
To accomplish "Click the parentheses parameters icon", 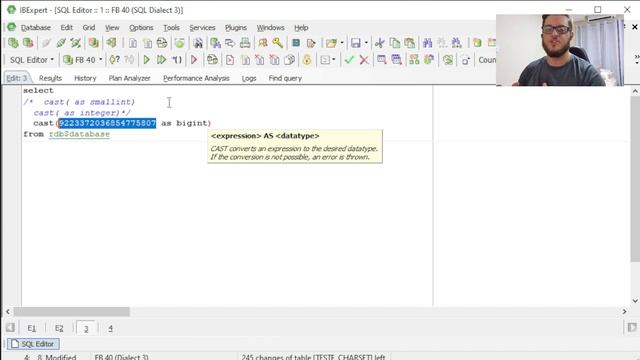I will point(177,60).
